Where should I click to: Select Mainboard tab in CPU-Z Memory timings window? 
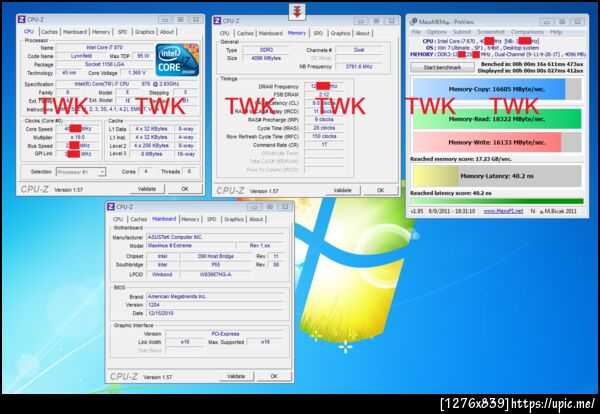click(271, 33)
